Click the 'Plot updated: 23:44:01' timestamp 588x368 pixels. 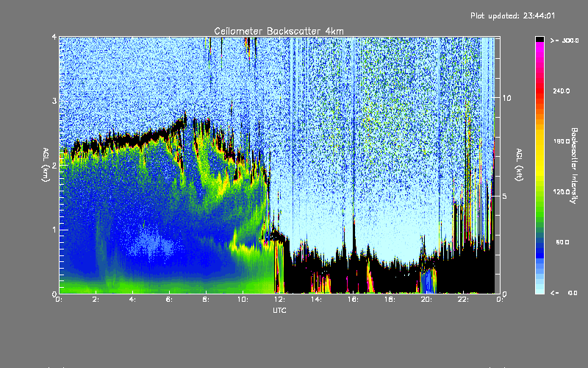(512, 15)
